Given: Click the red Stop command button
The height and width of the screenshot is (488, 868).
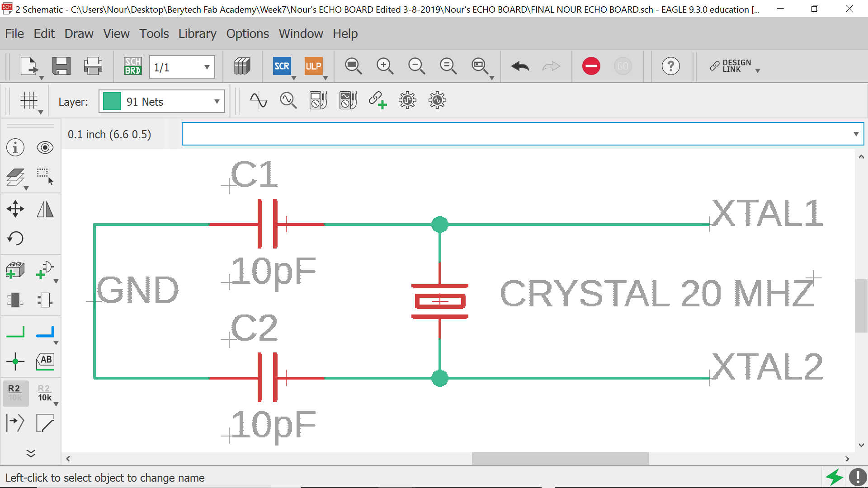Looking at the screenshot, I should click(591, 66).
